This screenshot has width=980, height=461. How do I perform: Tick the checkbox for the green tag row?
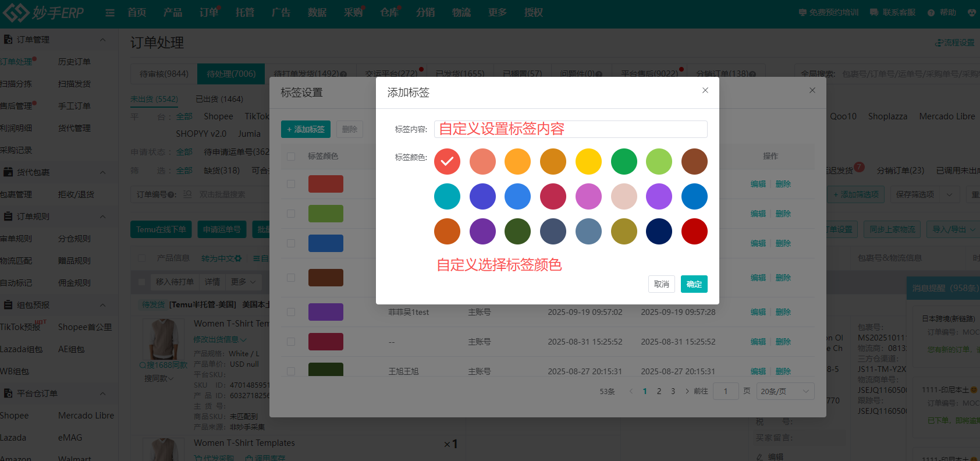(291, 214)
